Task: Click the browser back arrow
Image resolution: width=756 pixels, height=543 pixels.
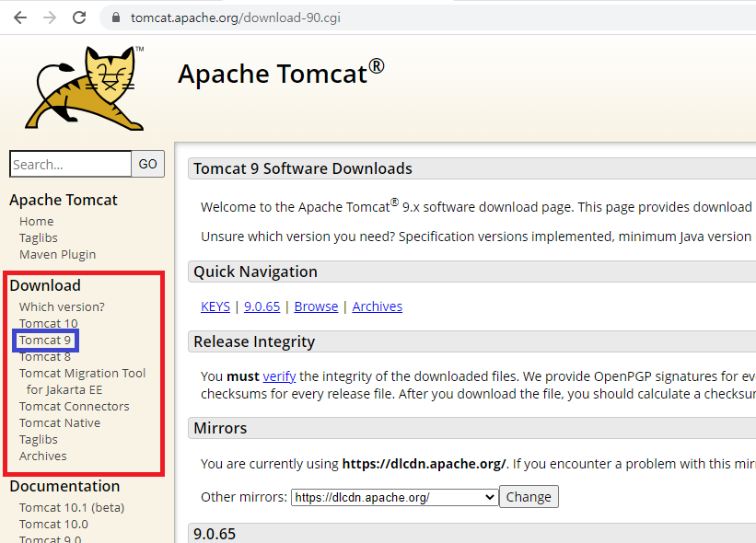Action: (x=20, y=17)
